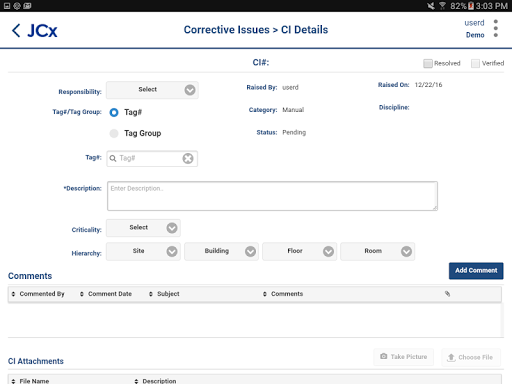Click the Comment Date column header
Image resolution: width=512 pixels, height=384 pixels.
coord(110,294)
